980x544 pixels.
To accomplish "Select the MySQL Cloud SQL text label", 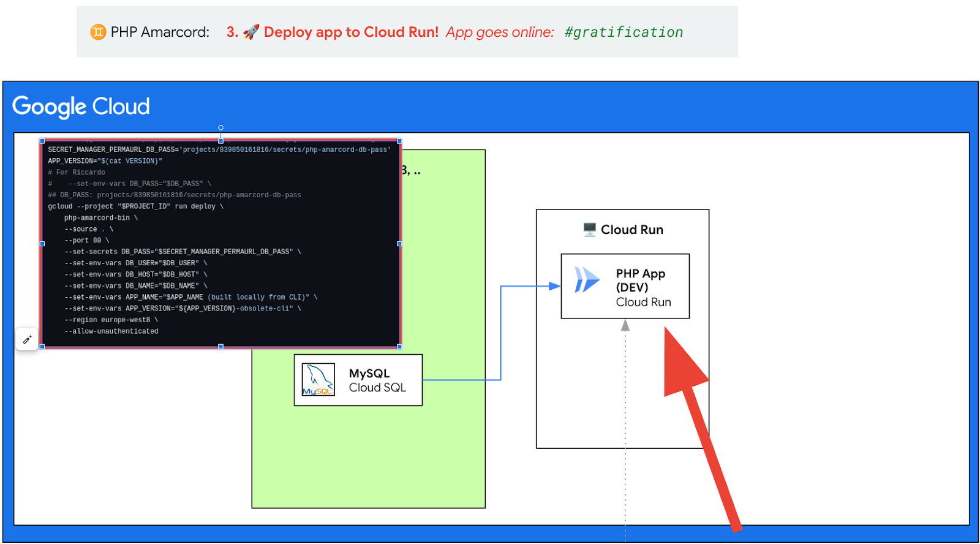I will point(377,380).
